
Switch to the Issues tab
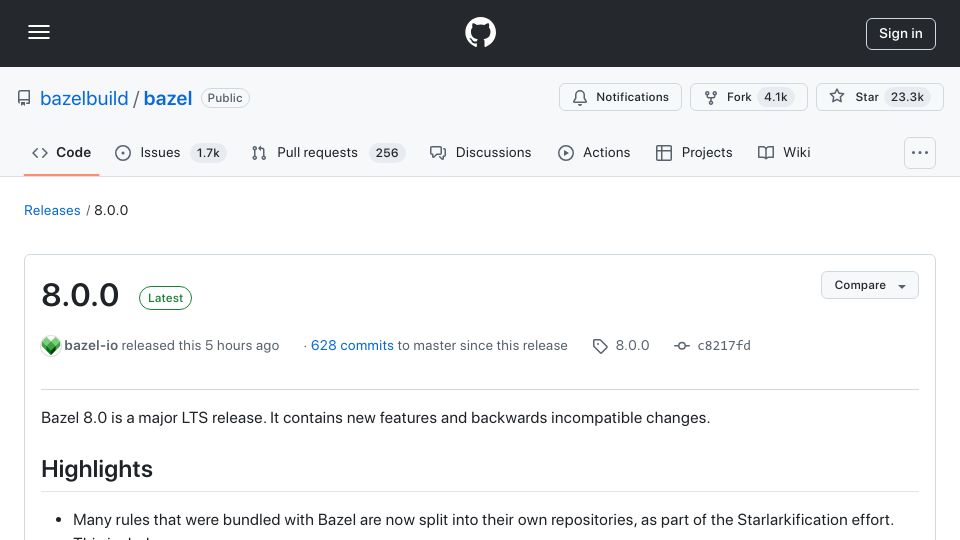click(170, 152)
